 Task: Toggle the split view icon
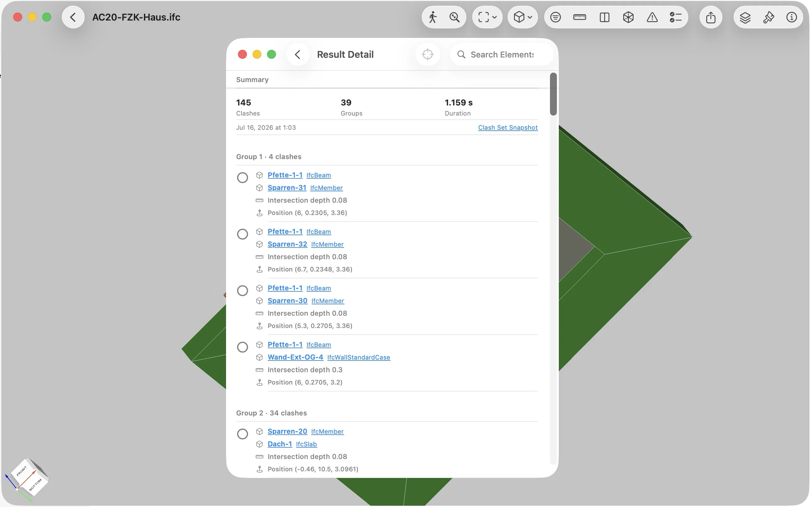click(x=604, y=17)
